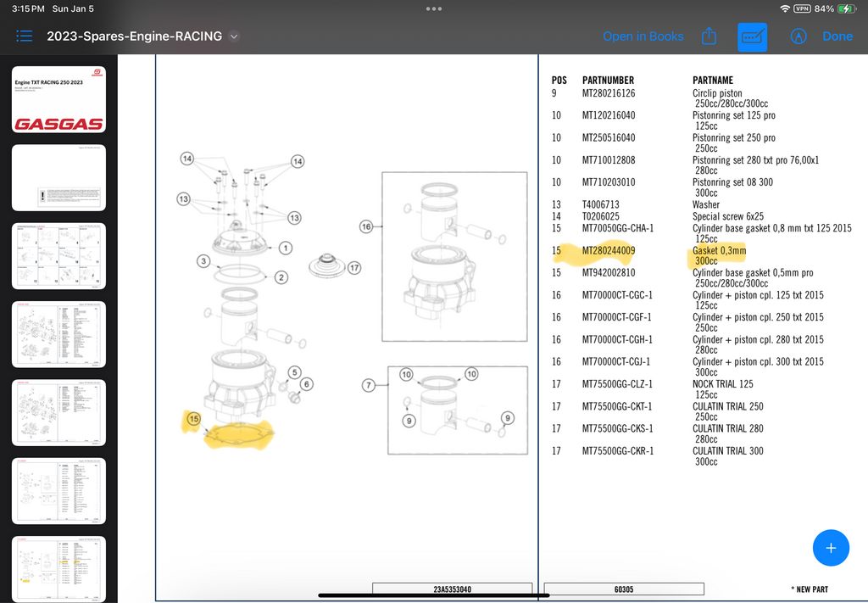
Task: Toggle the thumbnail sidebar list icon
Action: click(24, 36)
